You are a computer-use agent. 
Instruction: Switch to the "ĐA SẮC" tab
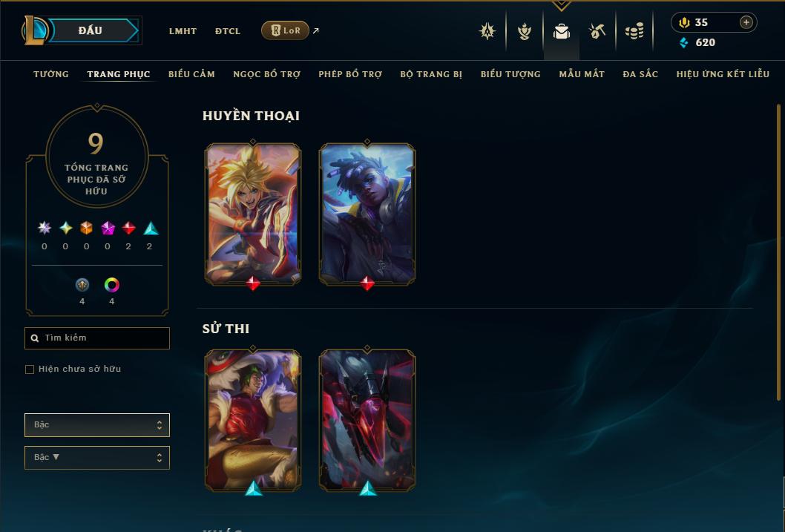tap(640, 74)
